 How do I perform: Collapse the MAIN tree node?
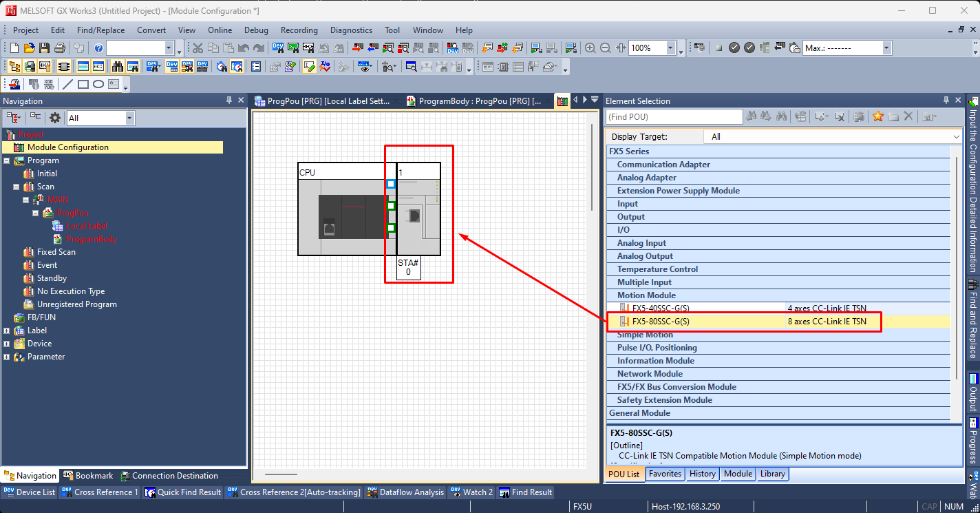26,200
